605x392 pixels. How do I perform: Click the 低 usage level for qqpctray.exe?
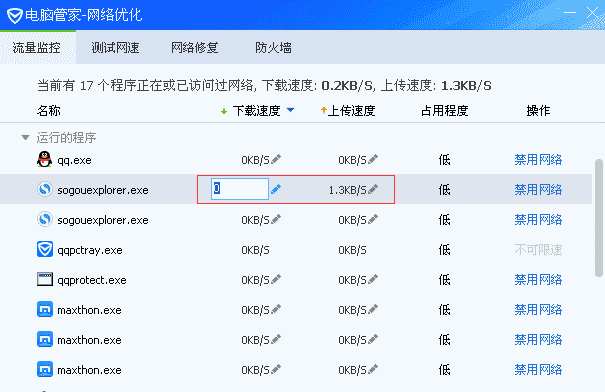444,250
